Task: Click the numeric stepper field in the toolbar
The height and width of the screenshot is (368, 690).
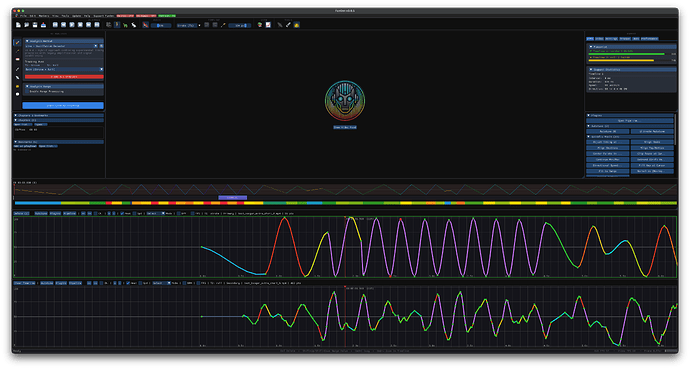Action: pyautogui.click(x=240, y=26)
